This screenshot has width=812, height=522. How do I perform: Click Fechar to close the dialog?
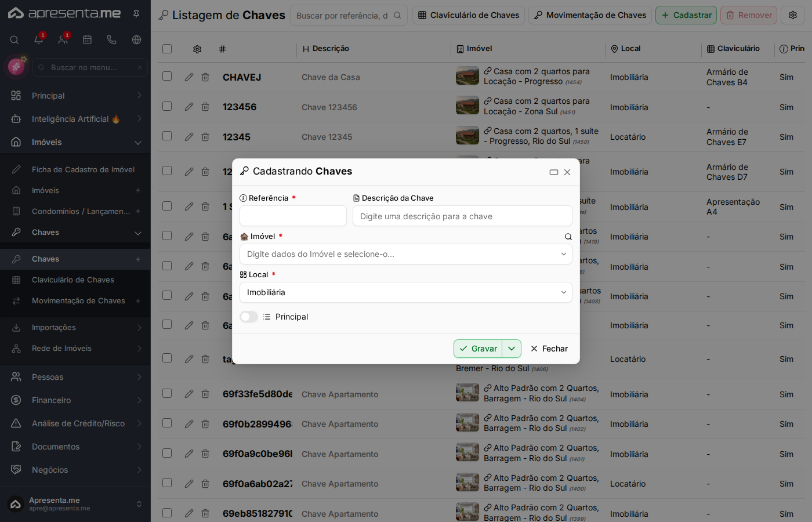[549, 349]
